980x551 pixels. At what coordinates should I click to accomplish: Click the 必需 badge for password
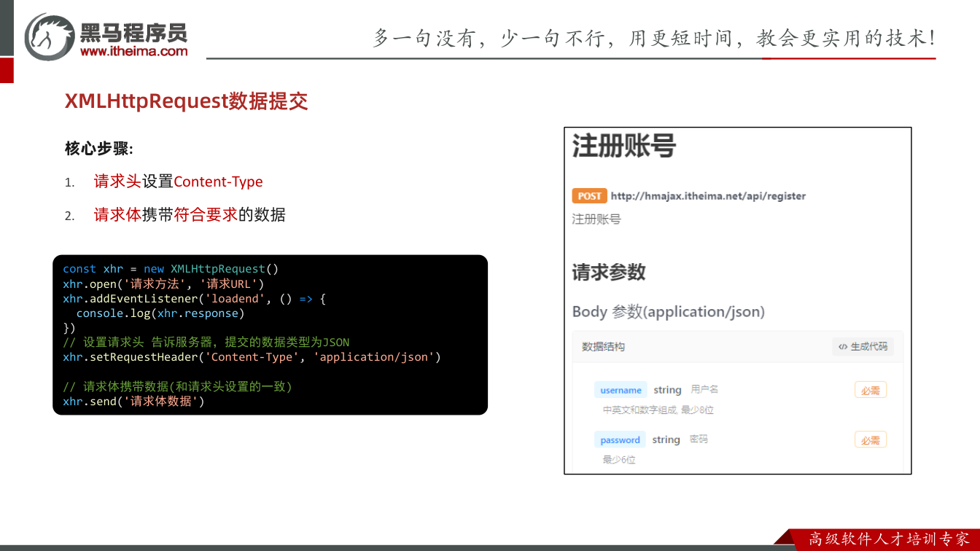click(871, 439)
